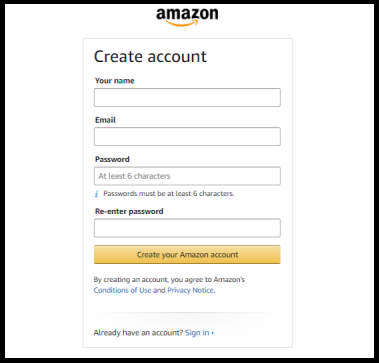Click the 'By creating an account' agreement text
The image size is (380, 363).
(x=169, y=279)
